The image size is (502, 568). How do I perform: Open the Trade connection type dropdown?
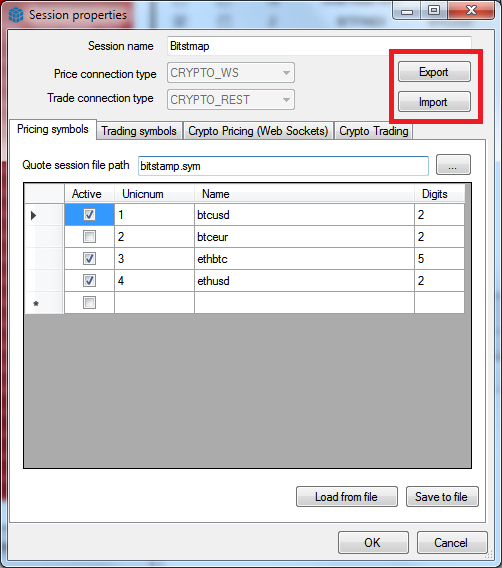[x=231, y=100]
